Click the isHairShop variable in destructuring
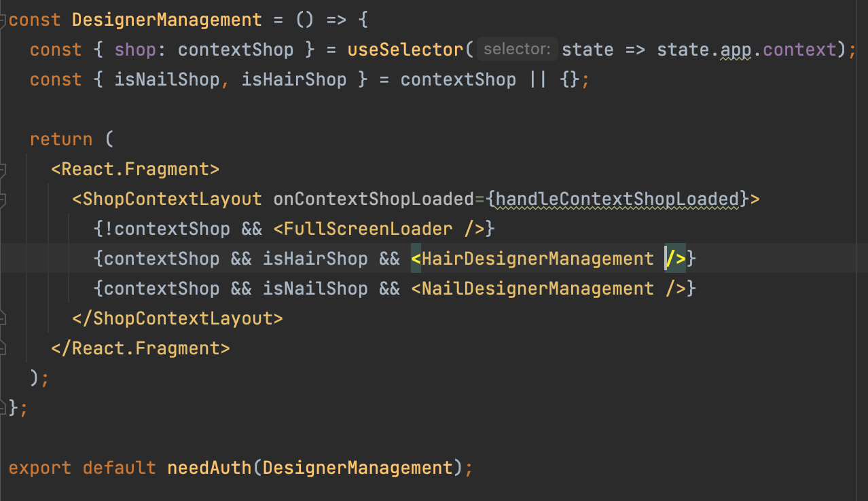Image resolution: width=868 pixels, height=501 pixels. pos(294,79)
